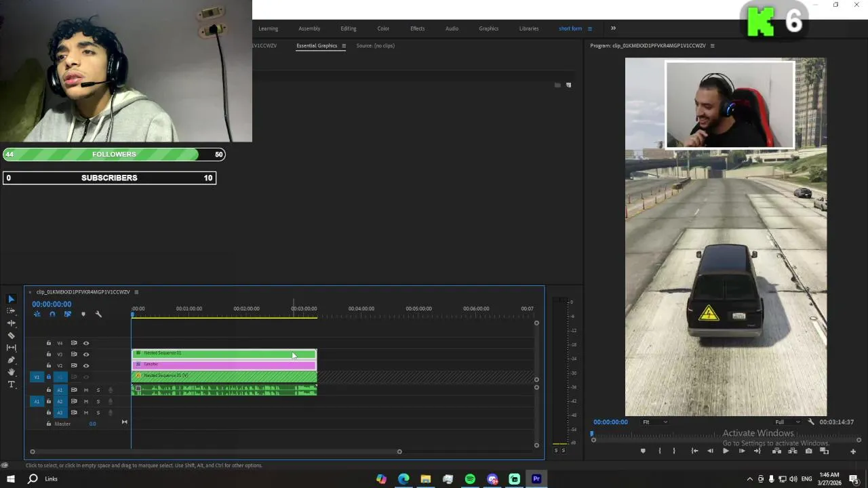
Task: Mark In point in Program monitor
Action: point(660,451)
